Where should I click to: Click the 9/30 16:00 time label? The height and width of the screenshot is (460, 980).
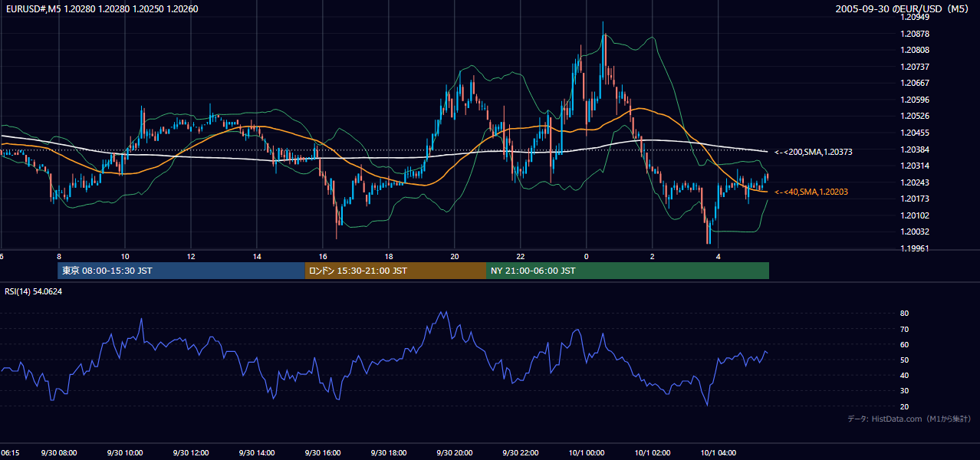click(x=323, y=453)
